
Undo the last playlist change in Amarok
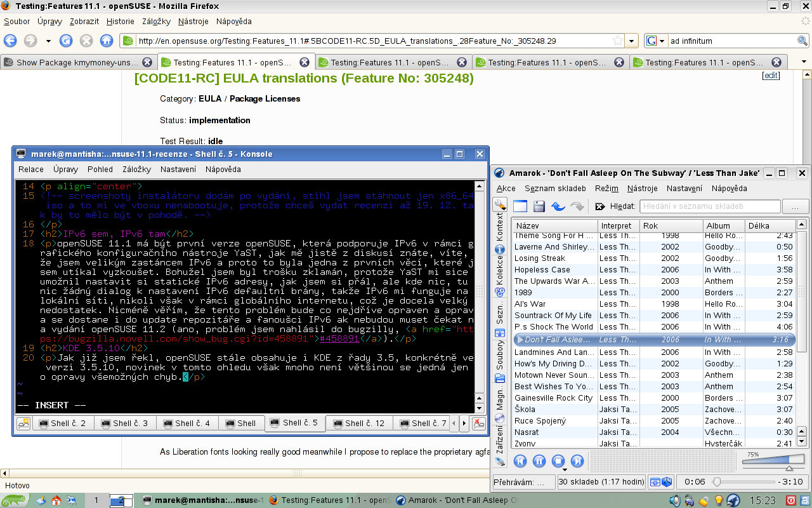558,206
